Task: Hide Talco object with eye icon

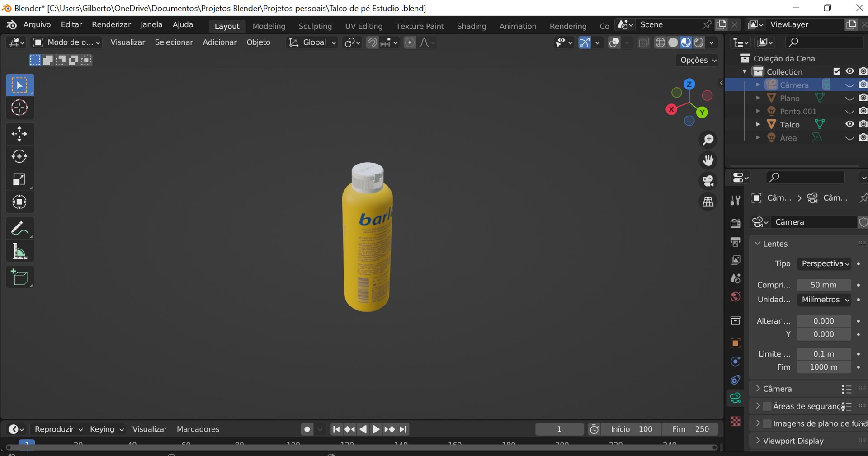Action: coord(850,124)
